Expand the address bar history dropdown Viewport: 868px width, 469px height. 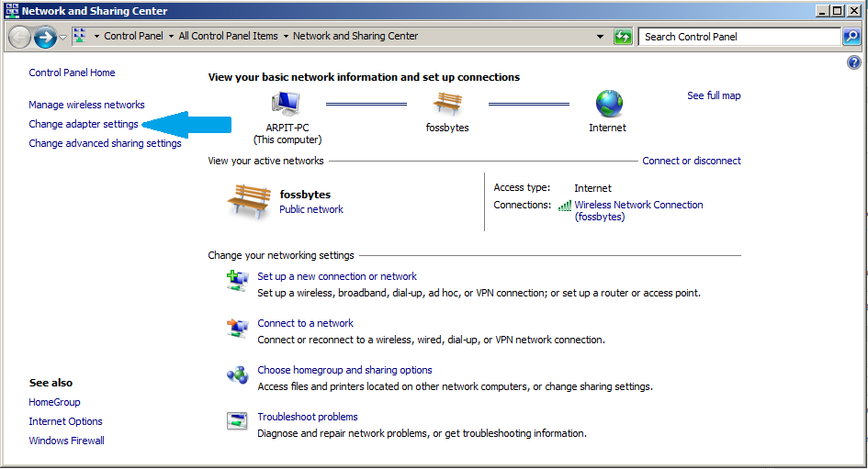click(601, 37)
